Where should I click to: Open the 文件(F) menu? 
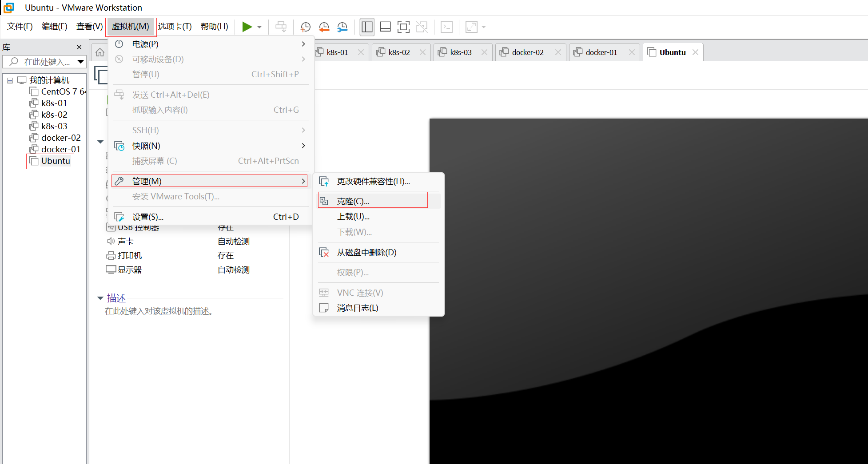click(x=20, y=27)
